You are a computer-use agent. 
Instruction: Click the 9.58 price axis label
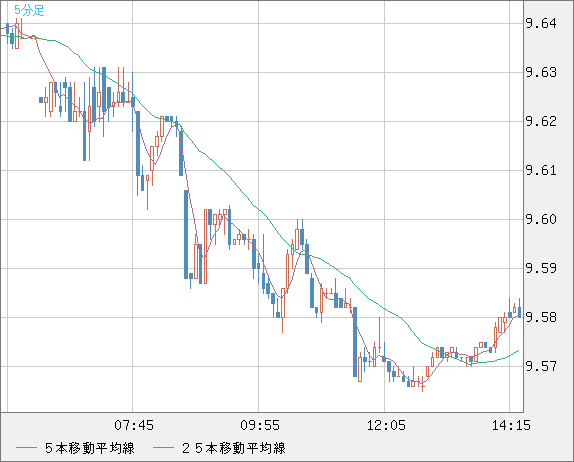pyautogui.click(x=541, y=317)
